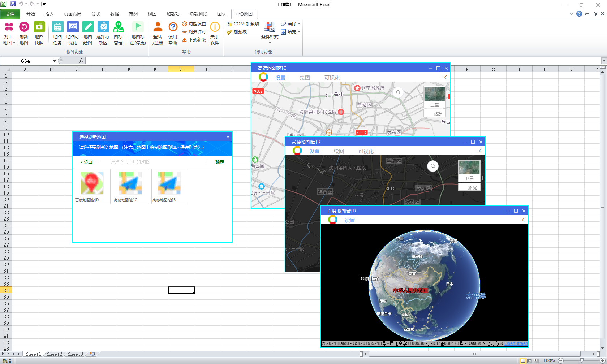Click 购买许可 purchase license
The width and height of the screenshot is (607, 364).
click(x=194, y=32)
